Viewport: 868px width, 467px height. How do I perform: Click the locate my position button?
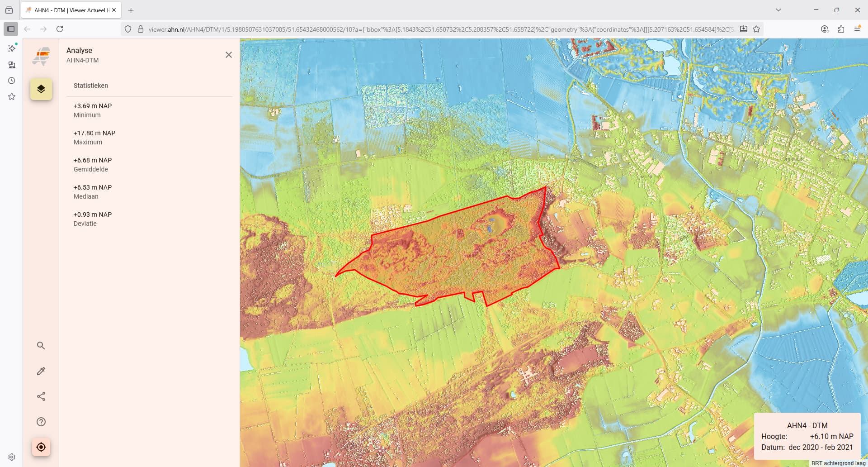(x=41, y=447)
